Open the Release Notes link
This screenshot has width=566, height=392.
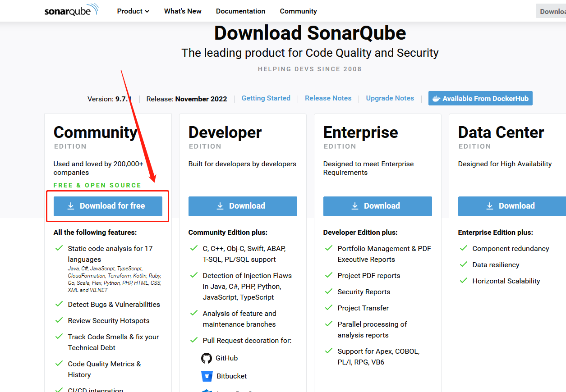tap(328, 98)
